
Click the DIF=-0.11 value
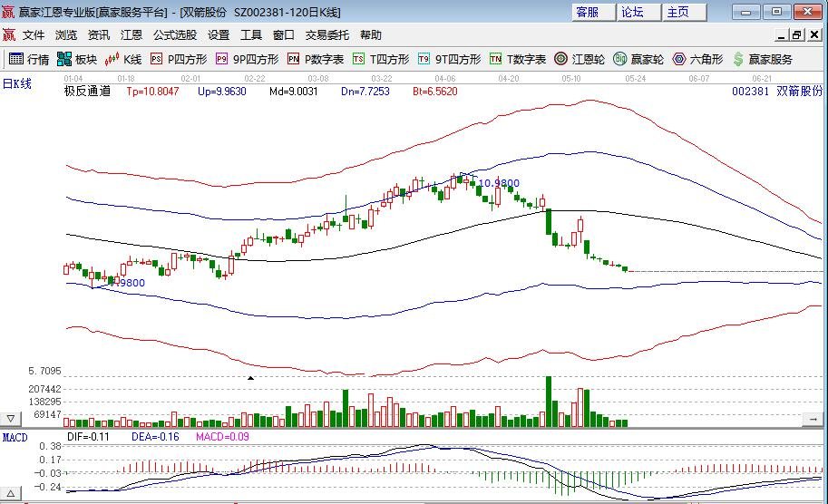88,437
